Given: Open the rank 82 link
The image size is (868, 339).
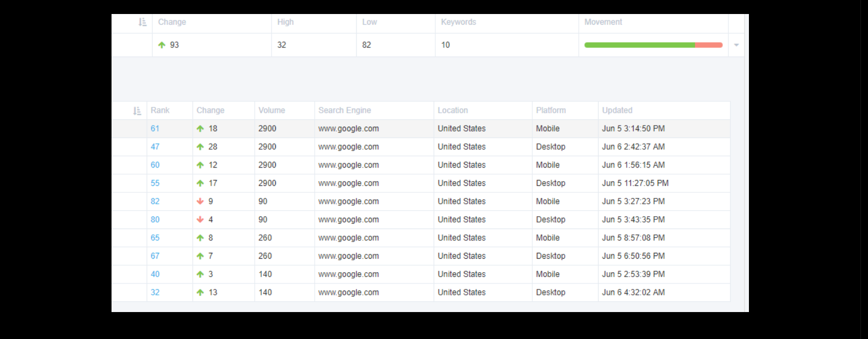Looking at the screenshot, I should 155,202.
